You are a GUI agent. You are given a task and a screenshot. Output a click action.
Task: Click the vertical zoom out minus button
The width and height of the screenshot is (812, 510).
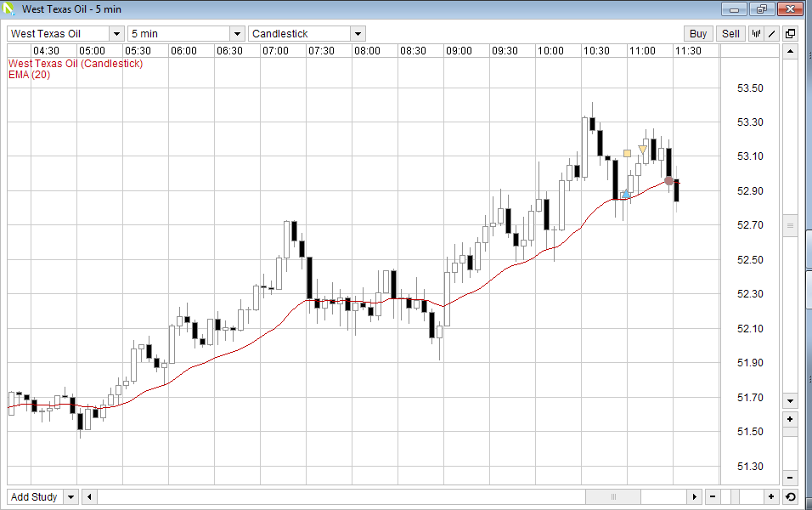790,478
